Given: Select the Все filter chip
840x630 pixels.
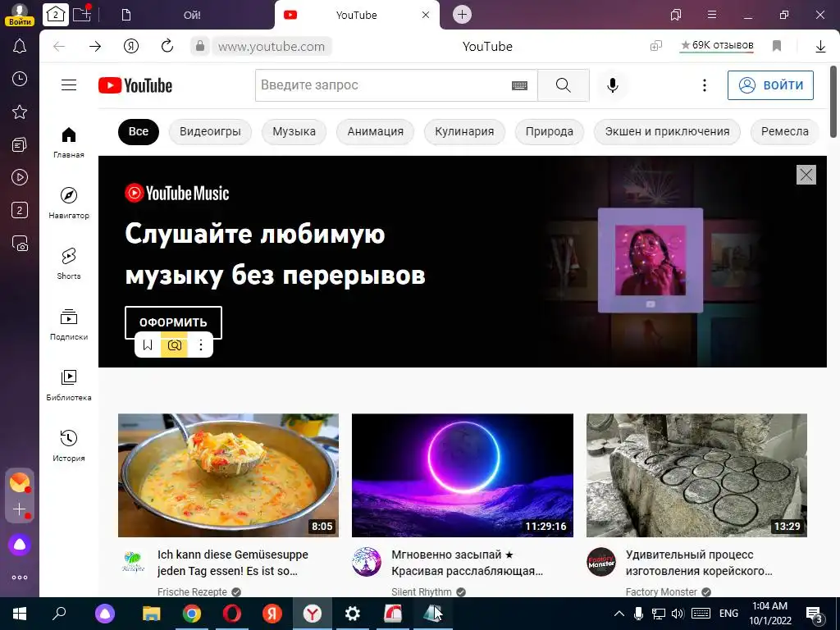Looking at the screenshot, I should [x=138, y=132].
